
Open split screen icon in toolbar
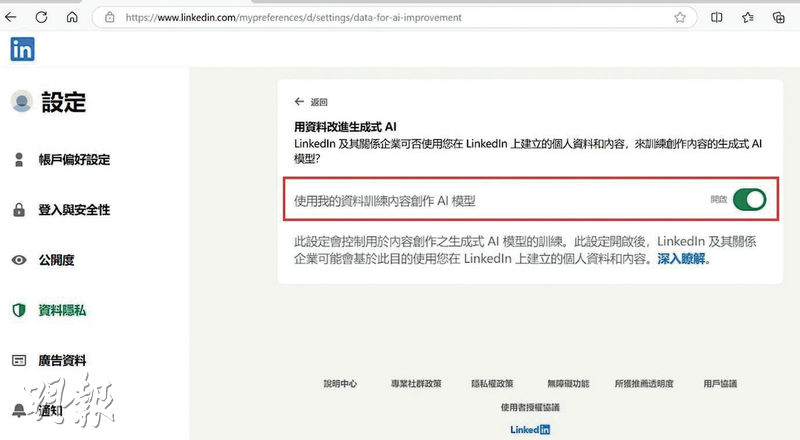pos(716,17)
